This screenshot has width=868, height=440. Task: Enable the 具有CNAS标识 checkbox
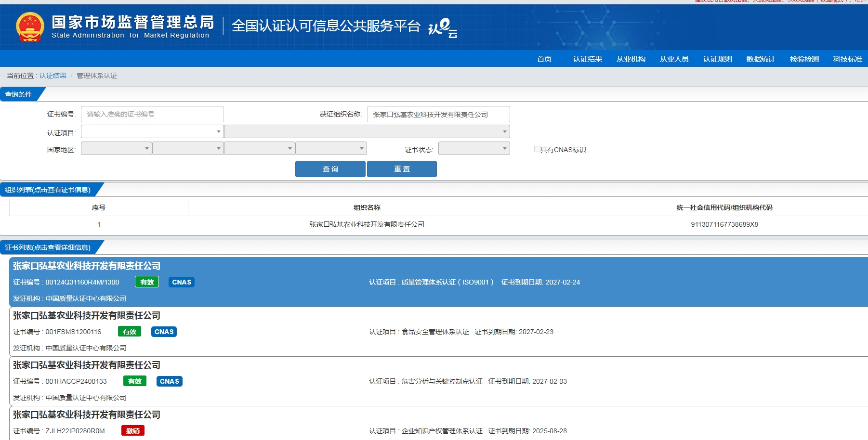click(537, 149)
